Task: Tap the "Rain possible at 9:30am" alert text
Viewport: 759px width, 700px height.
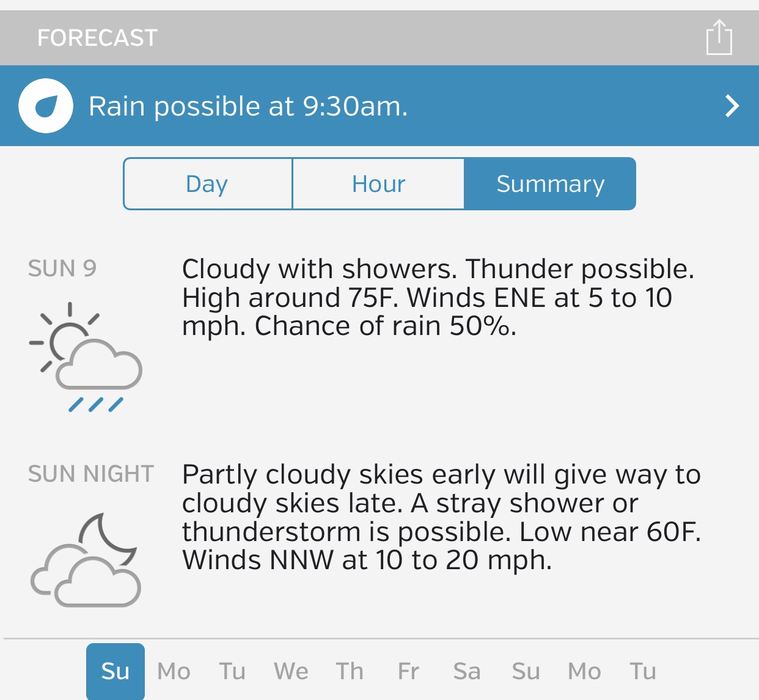Action: pos(248,106)
